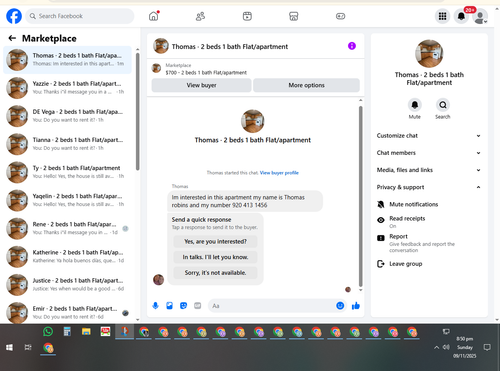Click the Search magnifier in chat details
Screen dimensions: 500x371
pyautogui.click(x=443, y=105)
